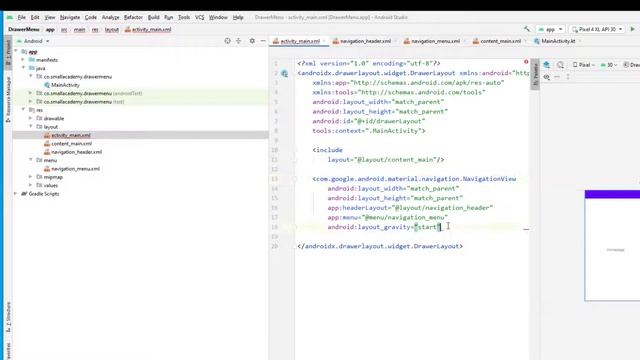Click main breadcrumb in navigation bar
This screenshot has height=360, width=640.
(x=80, y=29)
